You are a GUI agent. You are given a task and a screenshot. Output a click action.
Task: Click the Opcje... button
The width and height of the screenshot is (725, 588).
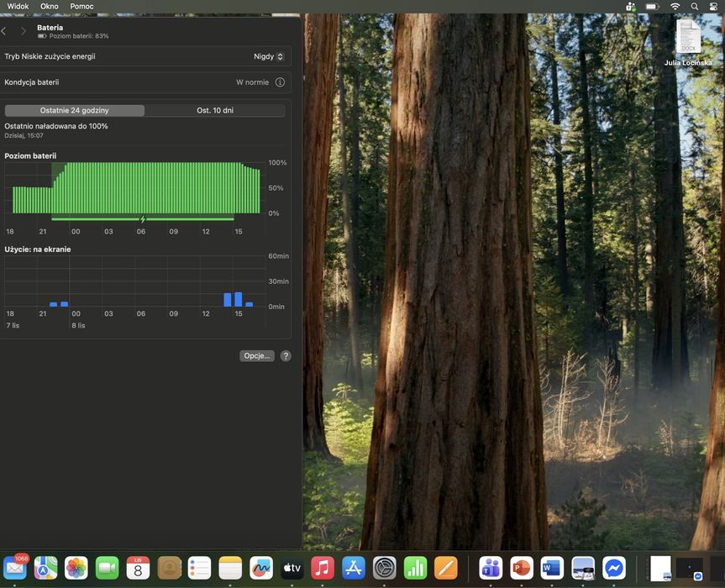click(257, 355)
